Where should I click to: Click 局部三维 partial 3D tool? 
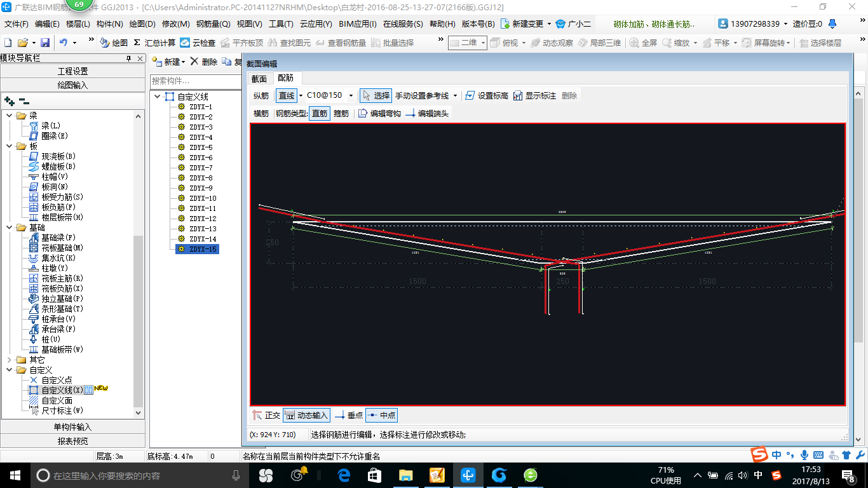(x=599, y=43)
